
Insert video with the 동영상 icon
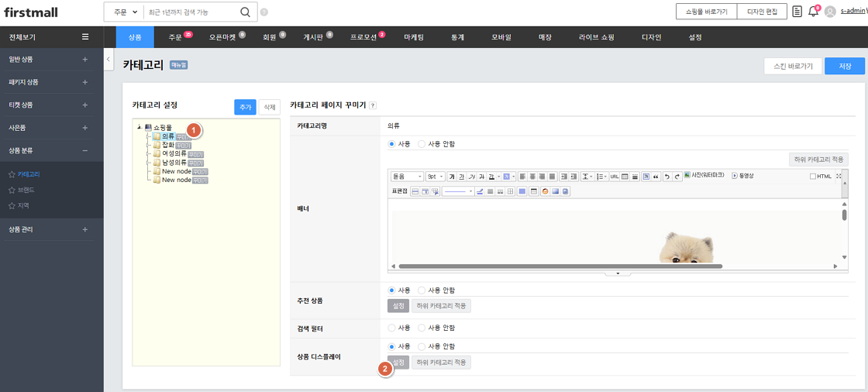point(742,176)
